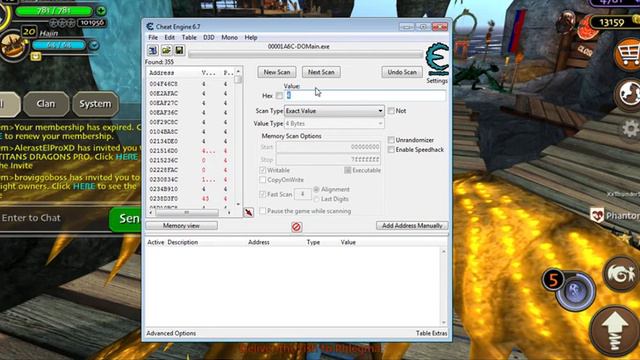The width and height of the screenshot is (640, 360).
Task: Tap the green plus health icon
Action: pyautogui.click(x=101, y=11)
